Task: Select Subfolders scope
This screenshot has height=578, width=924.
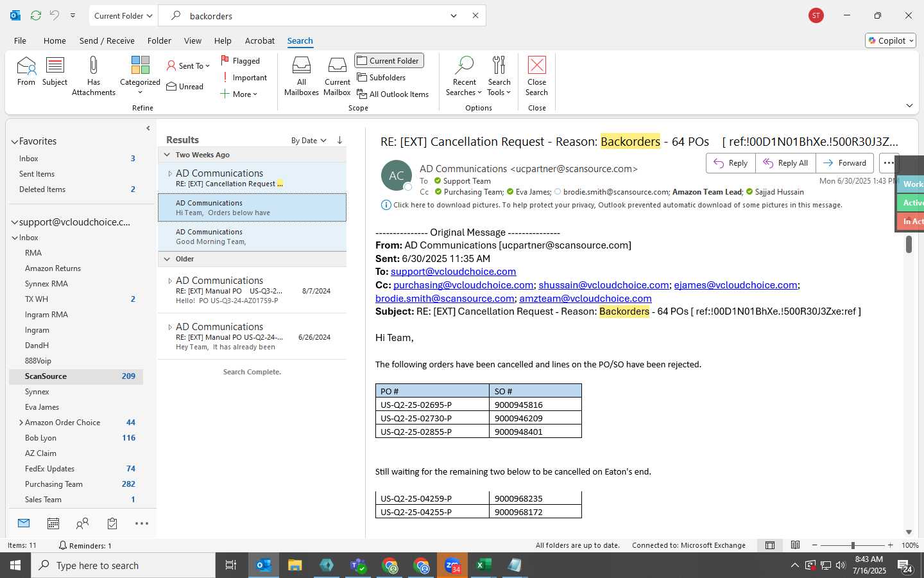Action: click(x=381, y=77)
